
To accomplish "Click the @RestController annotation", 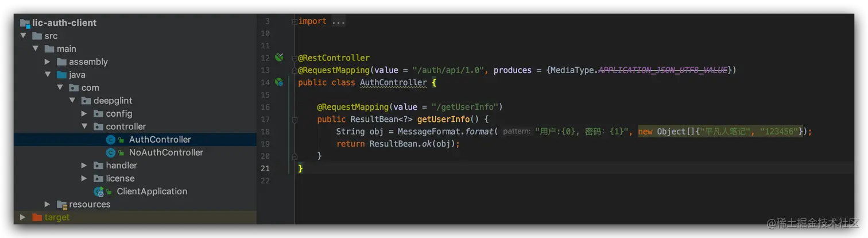I will click(x=334, y=58).
